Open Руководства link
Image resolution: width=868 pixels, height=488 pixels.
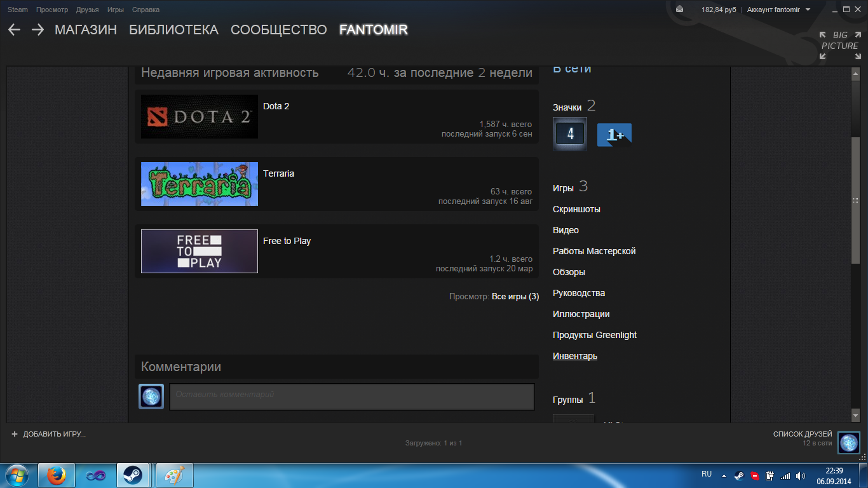(579, 293)
